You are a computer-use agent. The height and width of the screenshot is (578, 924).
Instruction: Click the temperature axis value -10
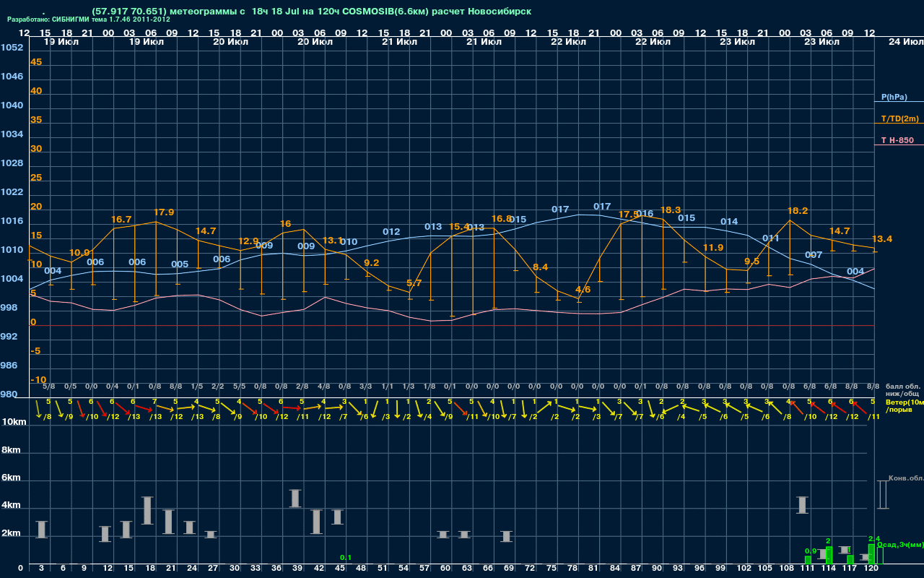click(38, 380)
